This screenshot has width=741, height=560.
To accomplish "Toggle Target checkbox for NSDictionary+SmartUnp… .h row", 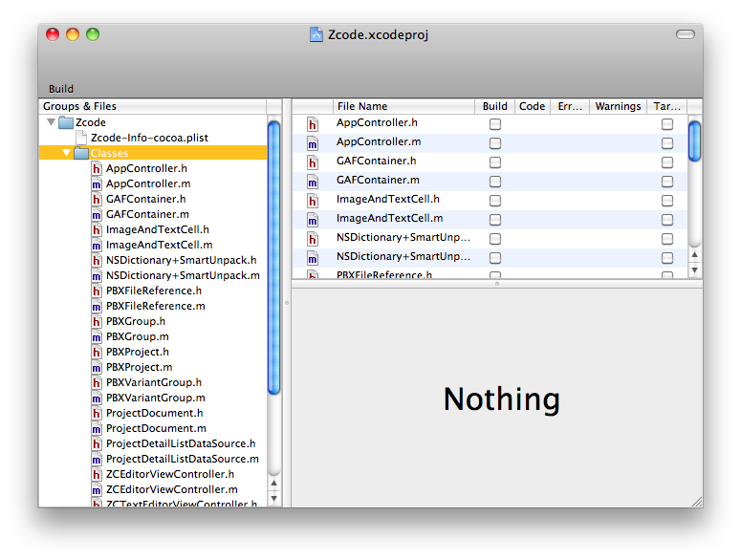I will tap(667, 239).
